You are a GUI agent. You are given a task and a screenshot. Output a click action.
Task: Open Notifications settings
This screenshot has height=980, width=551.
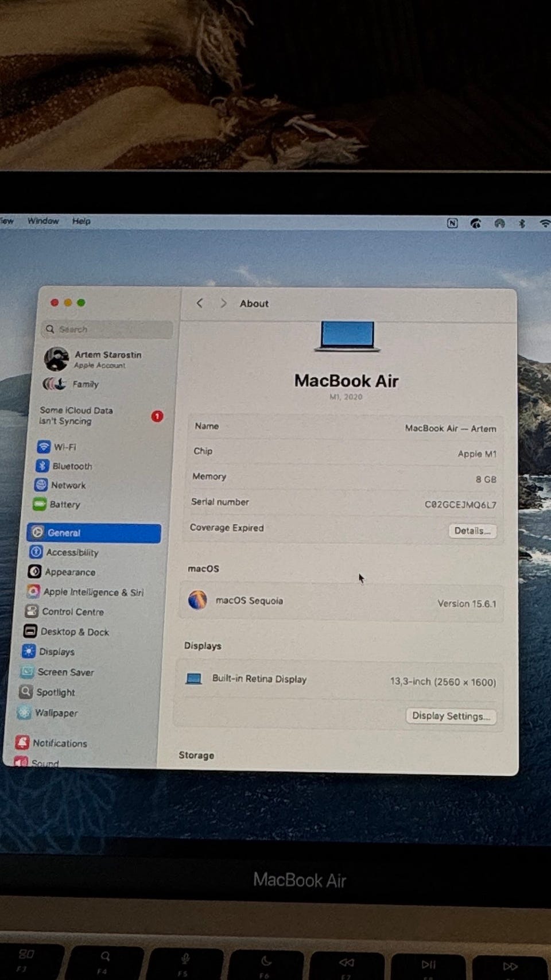pyautogui.click(x=51, y=743)
